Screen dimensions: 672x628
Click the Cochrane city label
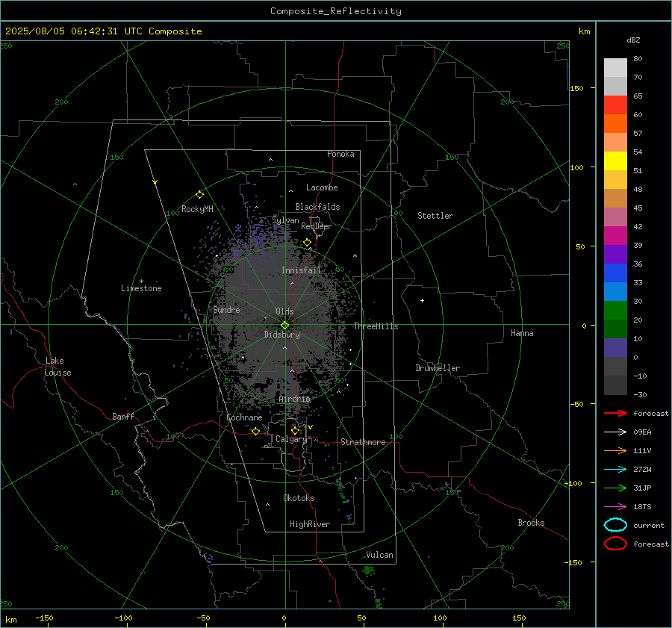click(x=244, y=417)
